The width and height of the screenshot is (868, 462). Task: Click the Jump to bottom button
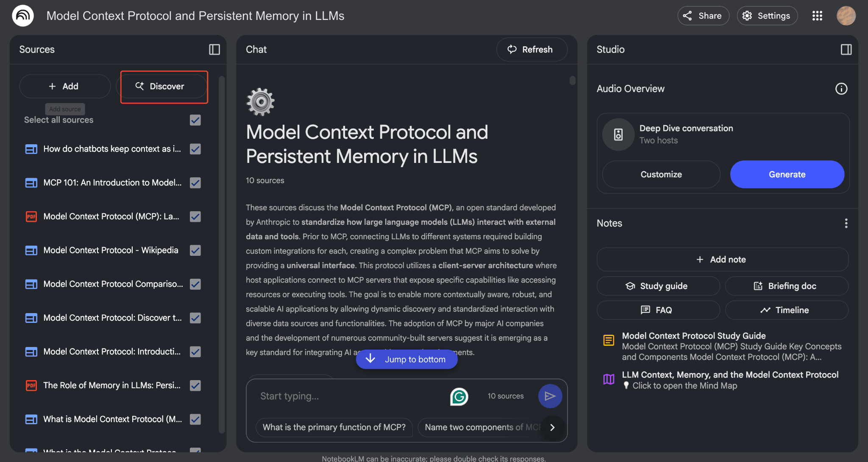(406, 359)
